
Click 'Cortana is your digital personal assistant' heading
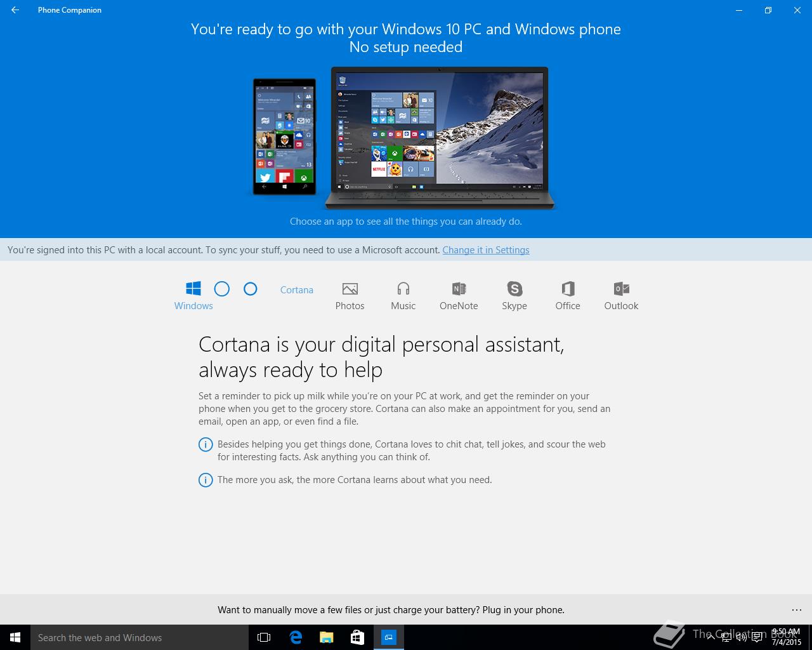point(381,357)
